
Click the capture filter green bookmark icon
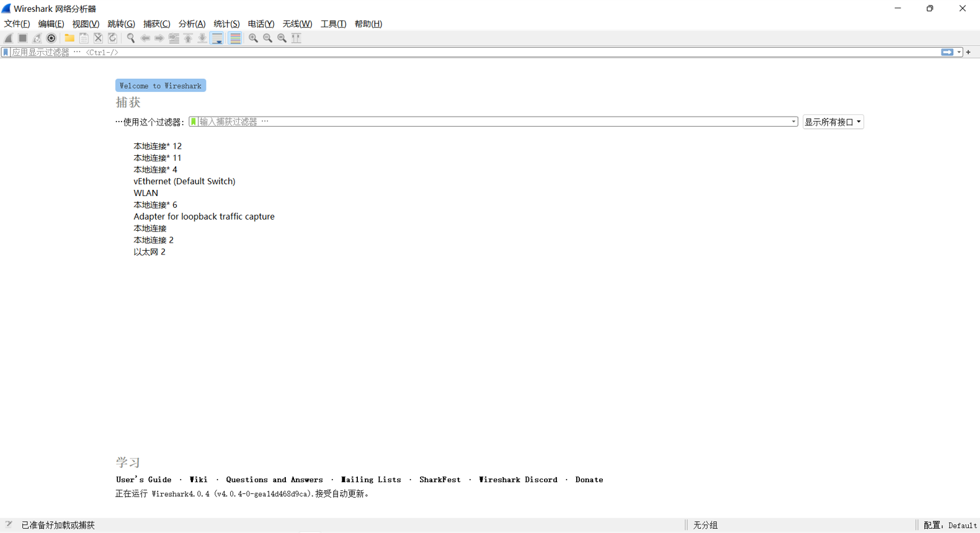click(x=194, y=122)
